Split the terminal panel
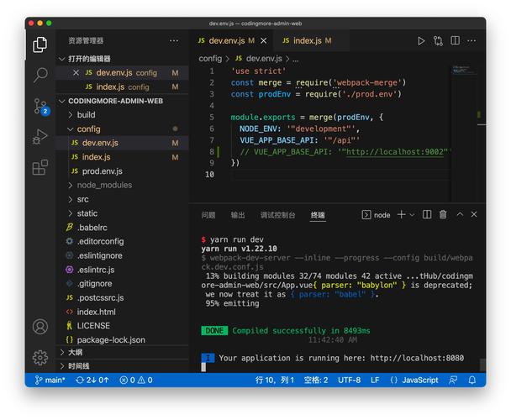Image resolution: width=511 pixels, height=420 pixels. pos(427,214)
